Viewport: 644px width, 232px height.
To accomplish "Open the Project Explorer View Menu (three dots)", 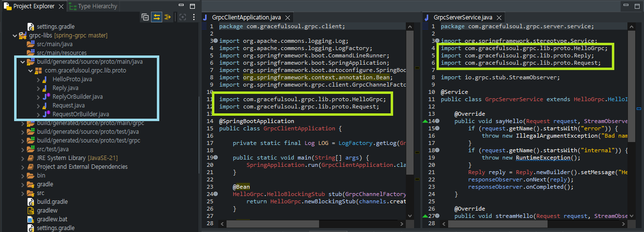I will coord(194,17).
